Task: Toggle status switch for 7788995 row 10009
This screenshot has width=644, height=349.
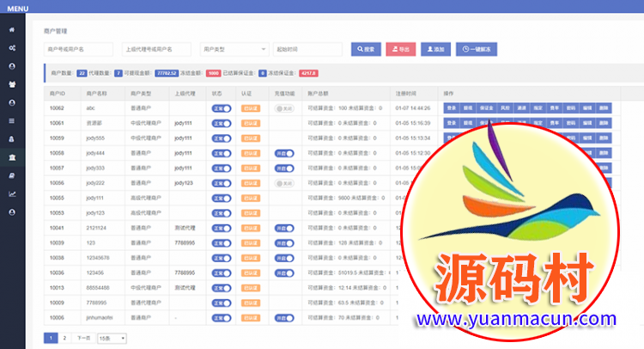Action: pyautogui.click(x=222, y=303)
